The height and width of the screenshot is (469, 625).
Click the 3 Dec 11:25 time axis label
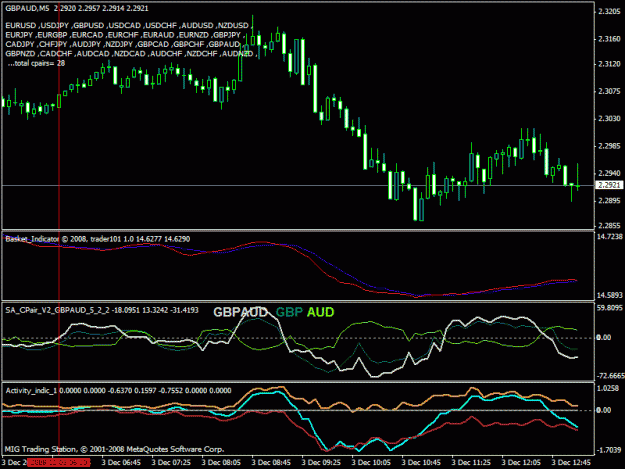point(471,462)
